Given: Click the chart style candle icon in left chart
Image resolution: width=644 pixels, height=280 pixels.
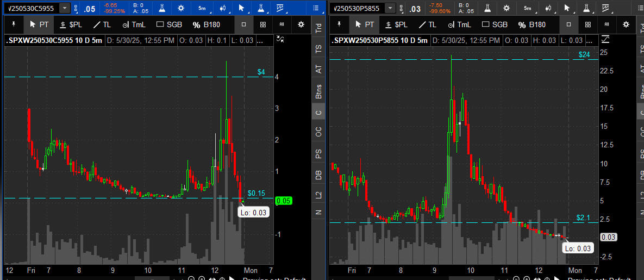Looking at the screenshot, I should point(223,8).
